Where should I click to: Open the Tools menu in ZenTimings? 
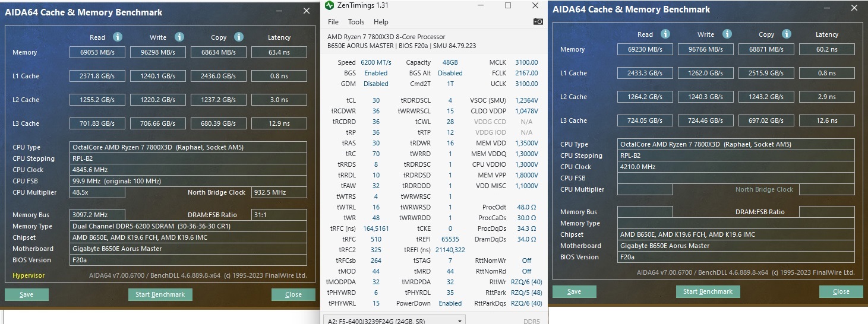point(356,22)
